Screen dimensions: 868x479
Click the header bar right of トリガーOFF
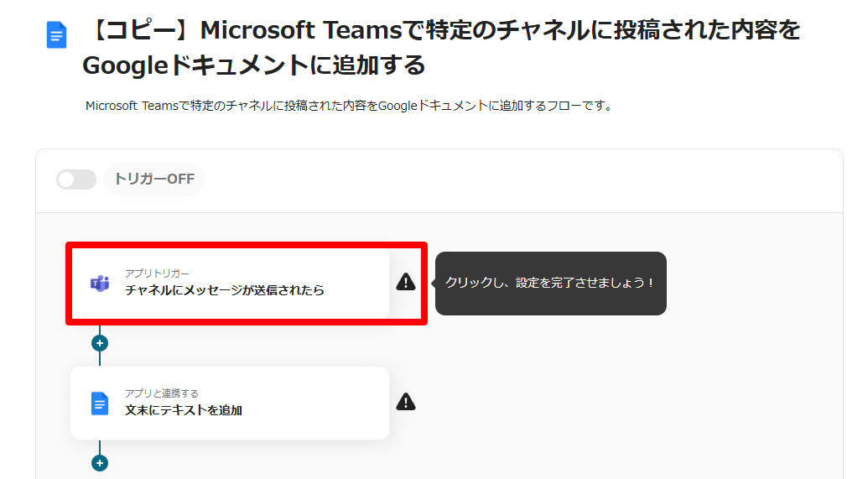pyautogui.click(x=520, y=180)
